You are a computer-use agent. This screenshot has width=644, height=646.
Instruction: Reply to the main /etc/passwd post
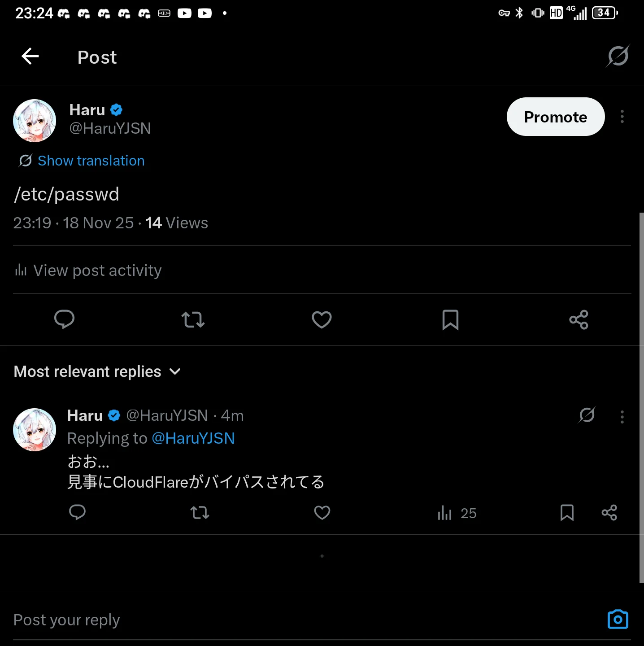coord(64,319)
